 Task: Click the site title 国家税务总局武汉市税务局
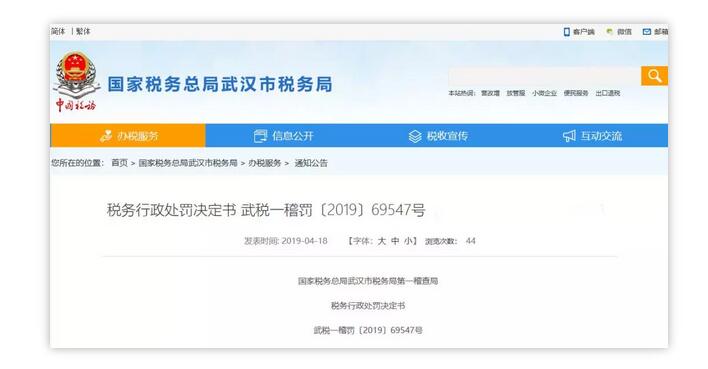pos(220,84)
